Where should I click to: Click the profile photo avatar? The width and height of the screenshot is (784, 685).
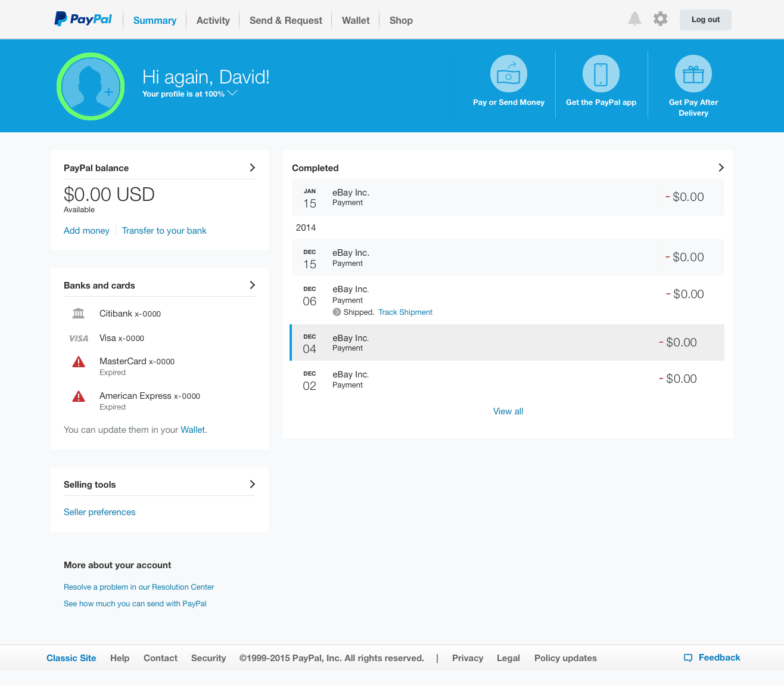(91, 86)
